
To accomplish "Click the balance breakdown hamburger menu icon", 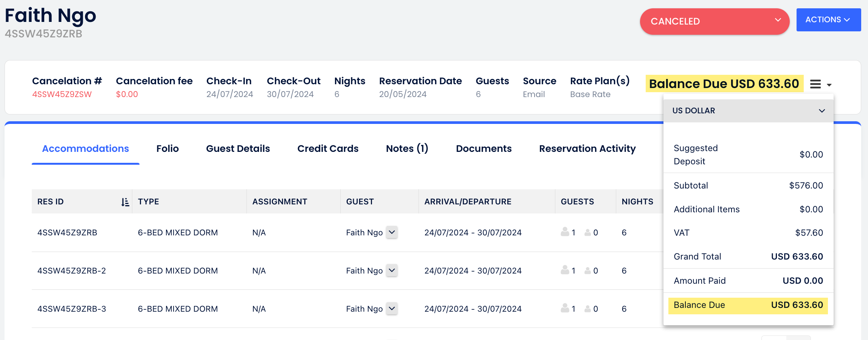I will point(815,84).
